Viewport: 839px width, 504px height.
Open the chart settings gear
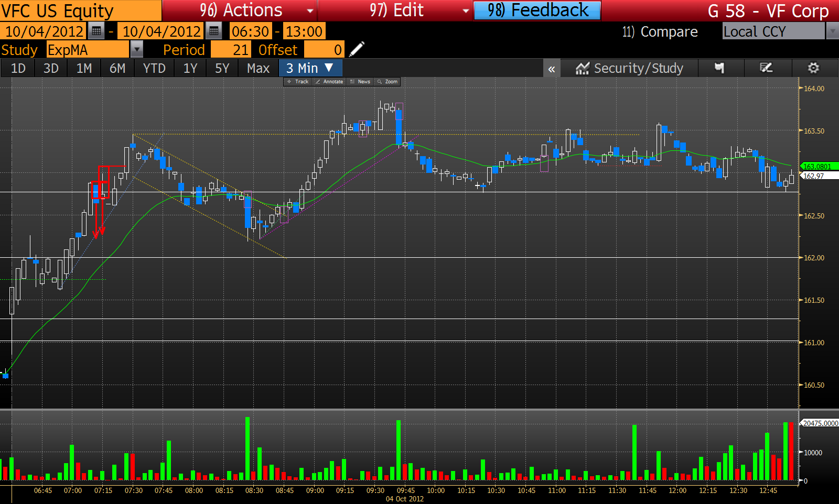(813, 68)
